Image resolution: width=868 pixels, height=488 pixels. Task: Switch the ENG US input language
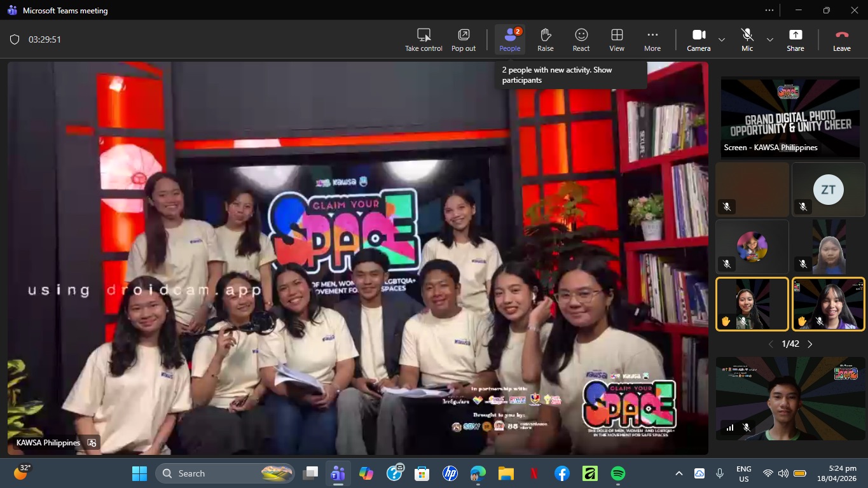tap(744, 473)
